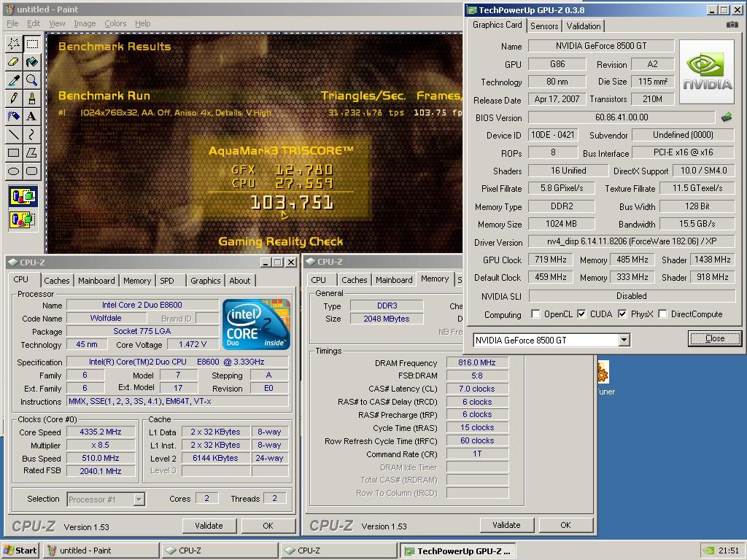
Task: Switch to the Sensors tab in GPU-Z
Action: tap(544, 26)
